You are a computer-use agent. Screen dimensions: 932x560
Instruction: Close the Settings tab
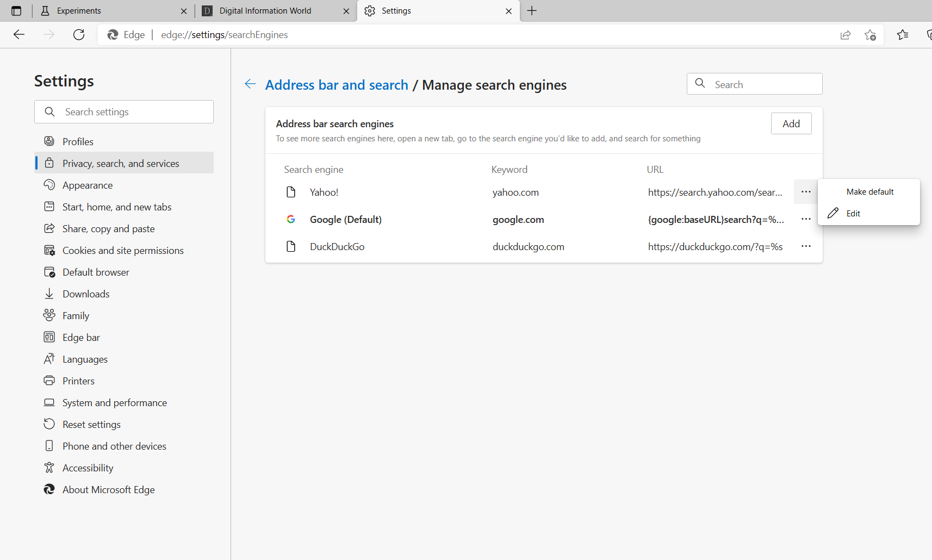point(509,11)
